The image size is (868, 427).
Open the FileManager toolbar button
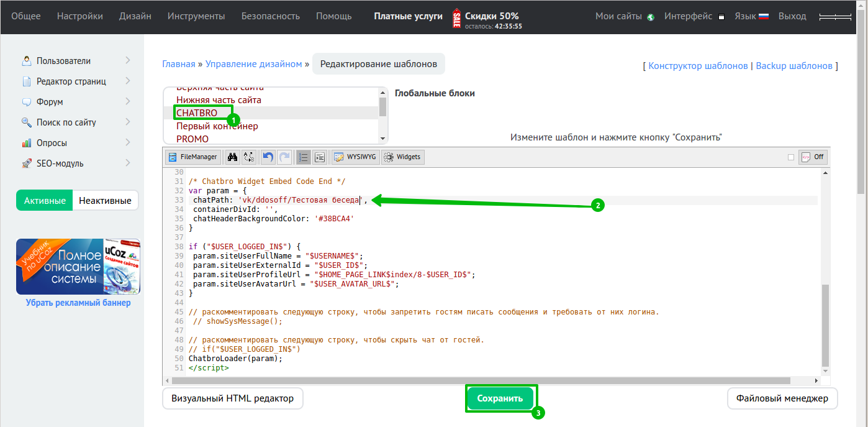click(x=193, y=157)
